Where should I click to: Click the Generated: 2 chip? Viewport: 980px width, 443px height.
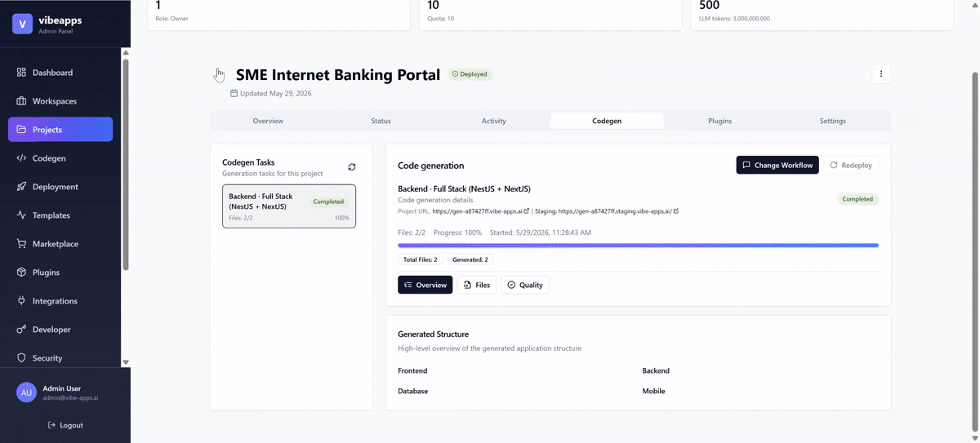tap(470, 259)
